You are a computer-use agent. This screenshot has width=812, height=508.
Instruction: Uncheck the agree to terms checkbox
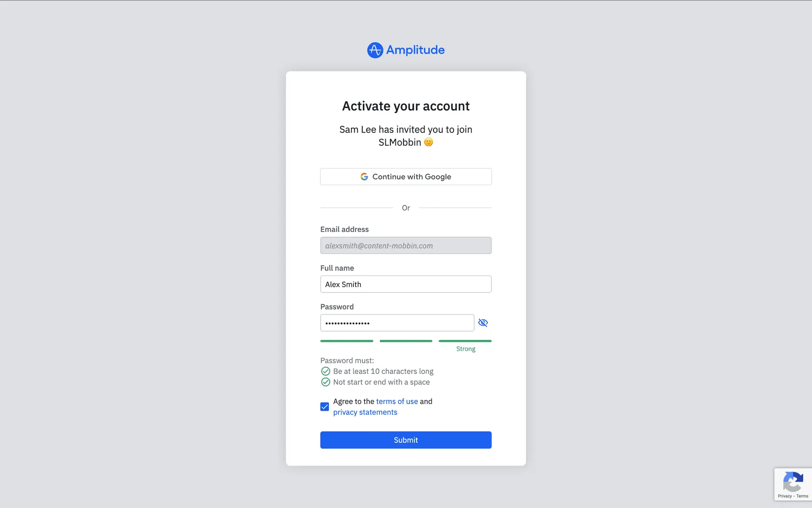(x=324, y=407)
